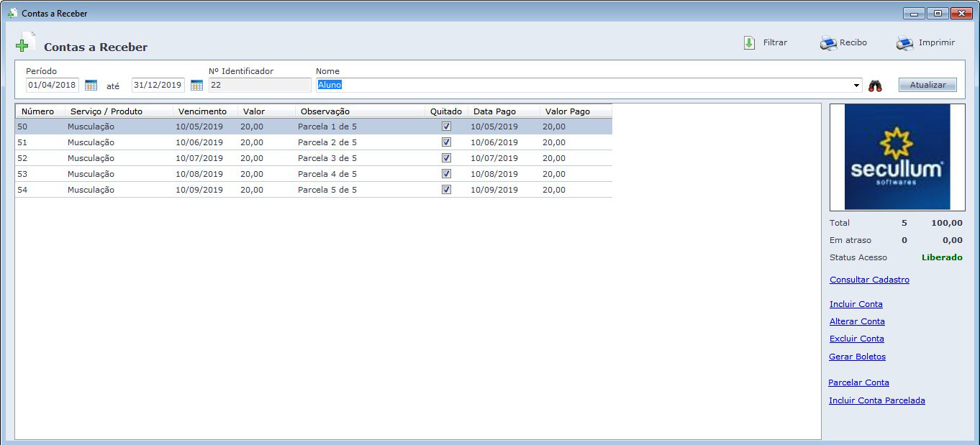Click the Imprimir printer icon
The width and height of the screenshot is (980, 445).
click(904, 43)
